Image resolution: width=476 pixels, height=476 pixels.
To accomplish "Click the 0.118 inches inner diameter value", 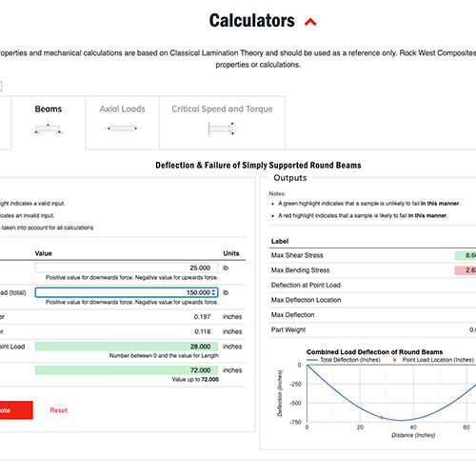I will 203,331.
